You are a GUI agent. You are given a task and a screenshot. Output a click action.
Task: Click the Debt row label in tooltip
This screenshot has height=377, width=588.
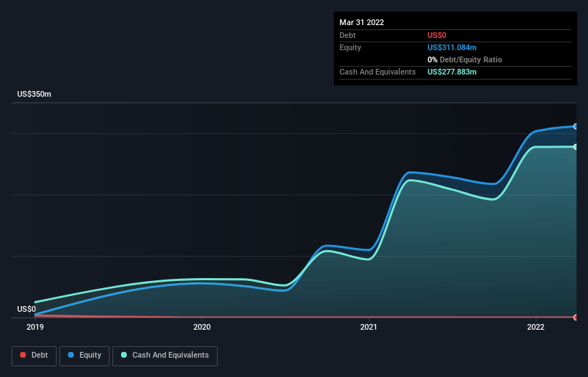point(347,35)
